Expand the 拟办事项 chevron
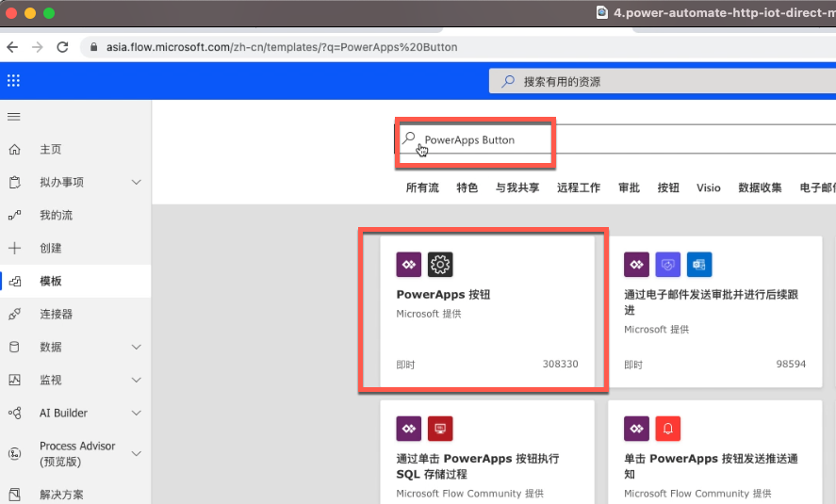 [x=136, y=182]
